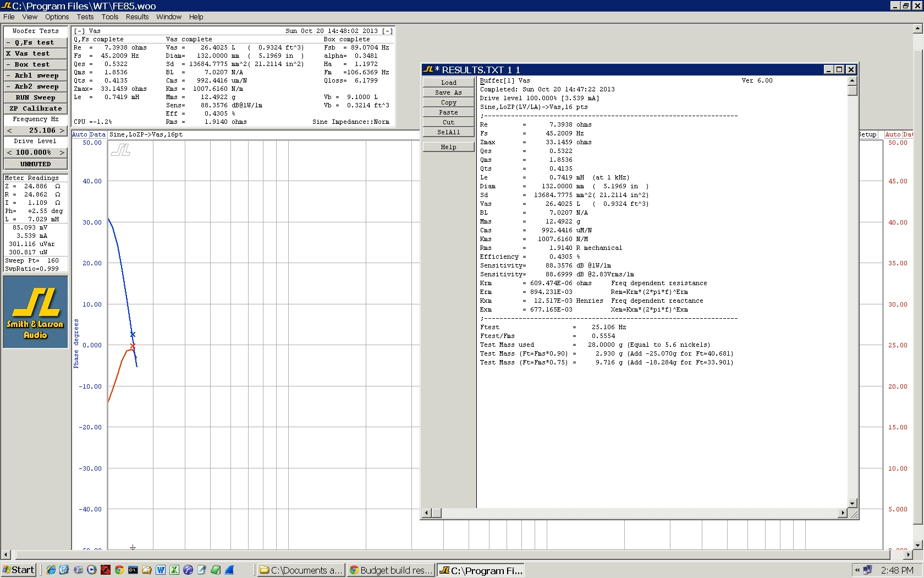Open the Tests menu
This screenshot has height=578, width=924.
(85, 17)
